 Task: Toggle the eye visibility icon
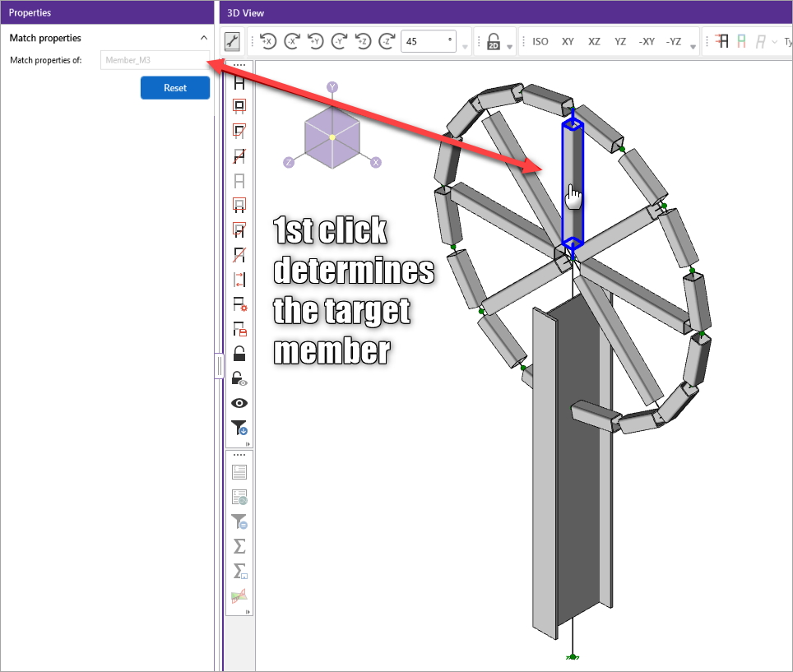coord(239,403)
